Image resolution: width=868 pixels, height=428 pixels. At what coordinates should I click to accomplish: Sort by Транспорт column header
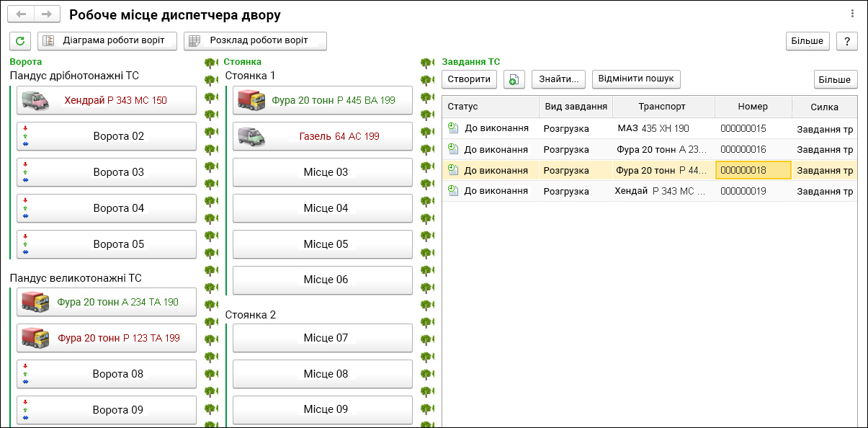(x=663, y=107)
